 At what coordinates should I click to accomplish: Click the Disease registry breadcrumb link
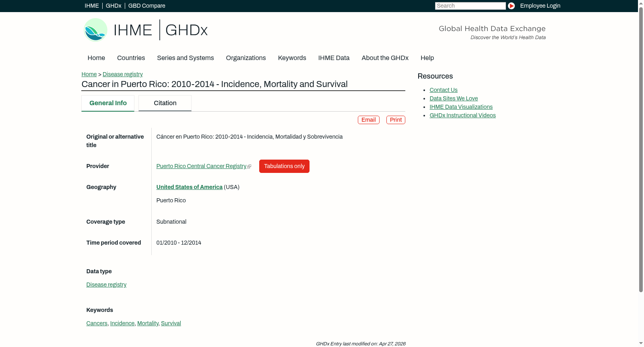[x=122, y=74]
